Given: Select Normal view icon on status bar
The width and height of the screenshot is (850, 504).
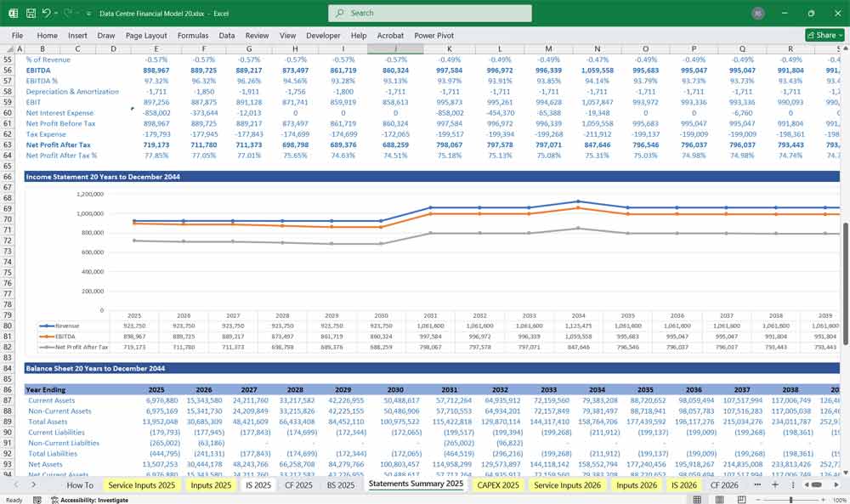Looking at the screenshot, I should pyautogui.click(x=697, y=499).
